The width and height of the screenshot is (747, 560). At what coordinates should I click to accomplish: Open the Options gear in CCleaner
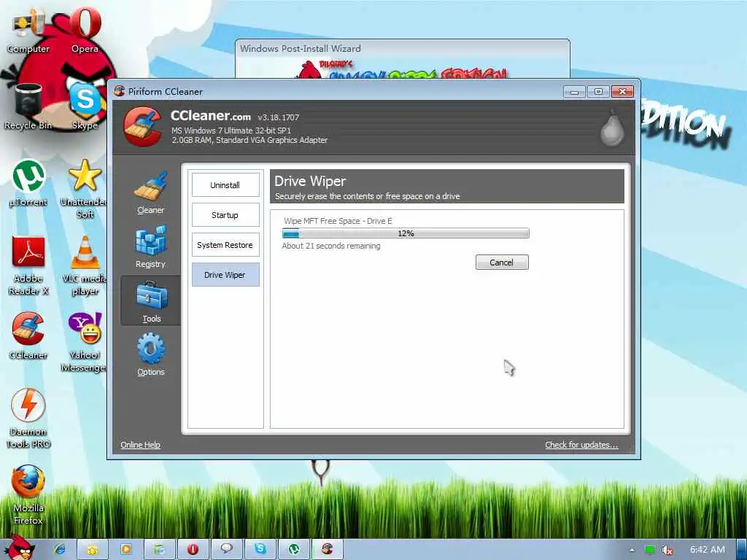point(150,355)
